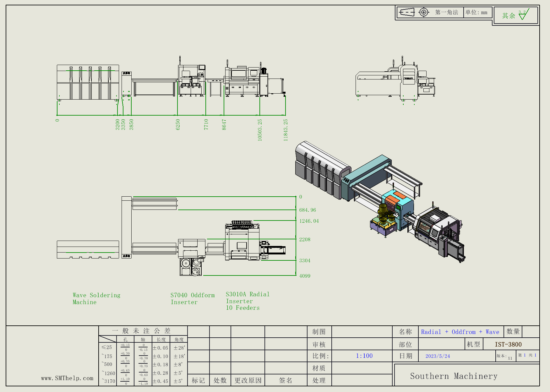This screenshot has width=550, height=392.
Task: Click the radial inserter in top plan view
Action: click(x=242, y=242)
